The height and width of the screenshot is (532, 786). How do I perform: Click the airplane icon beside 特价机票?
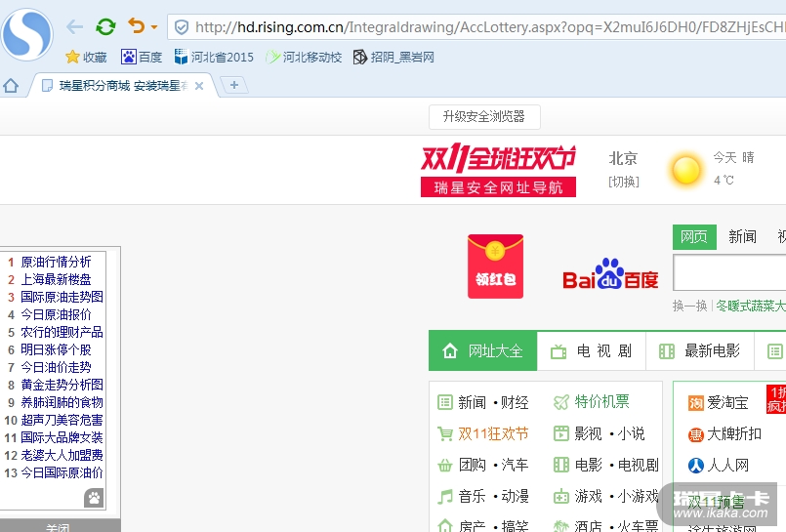point(561,402)
